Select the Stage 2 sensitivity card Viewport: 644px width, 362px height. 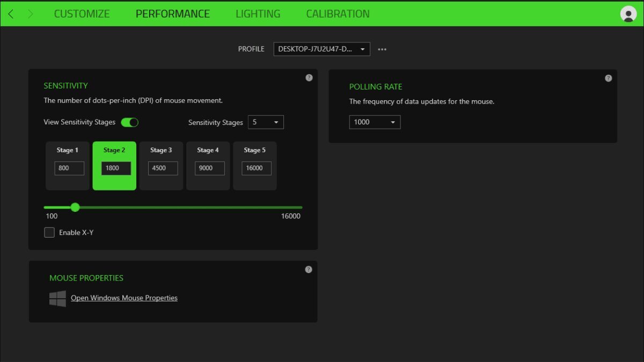click(114, 166)
